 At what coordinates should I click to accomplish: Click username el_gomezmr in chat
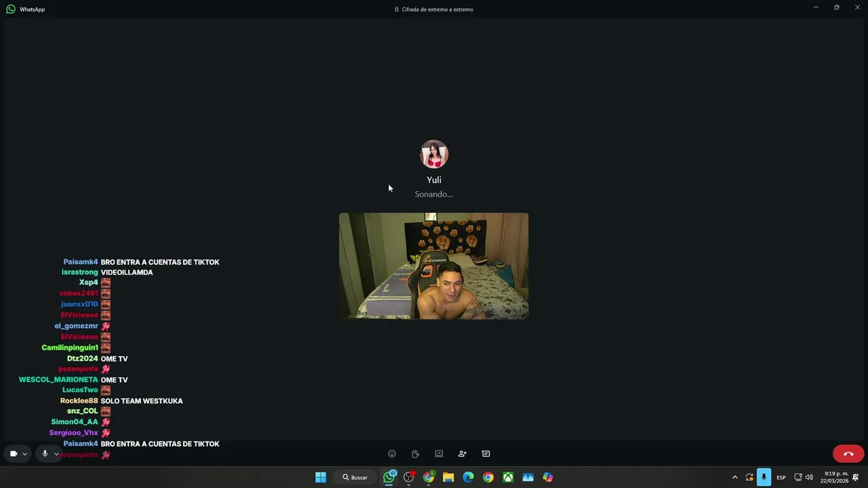click(77, 326)
